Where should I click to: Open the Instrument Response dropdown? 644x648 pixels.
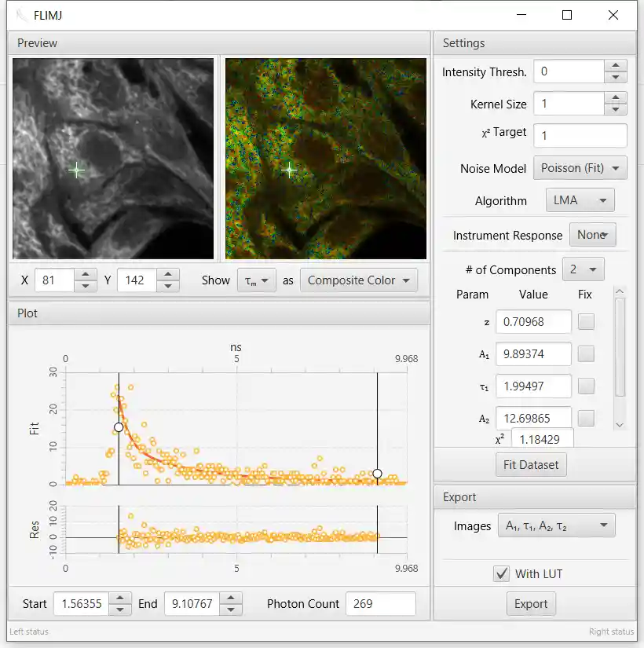click(x=593, y=234)
